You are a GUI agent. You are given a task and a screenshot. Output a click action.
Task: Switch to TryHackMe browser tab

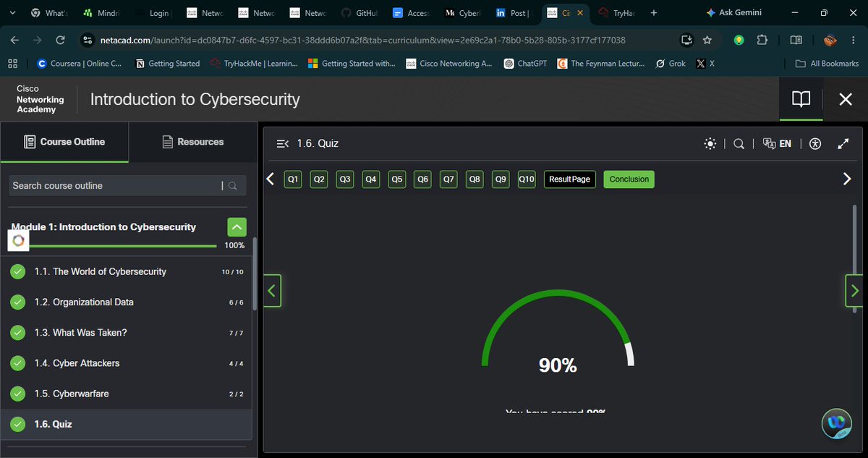(x=616, y=13)
